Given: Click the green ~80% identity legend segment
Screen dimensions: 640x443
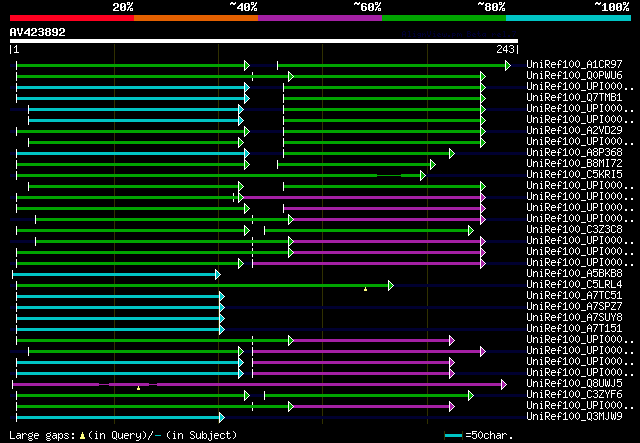Looking at the screenshot, I should pos(444,18).
